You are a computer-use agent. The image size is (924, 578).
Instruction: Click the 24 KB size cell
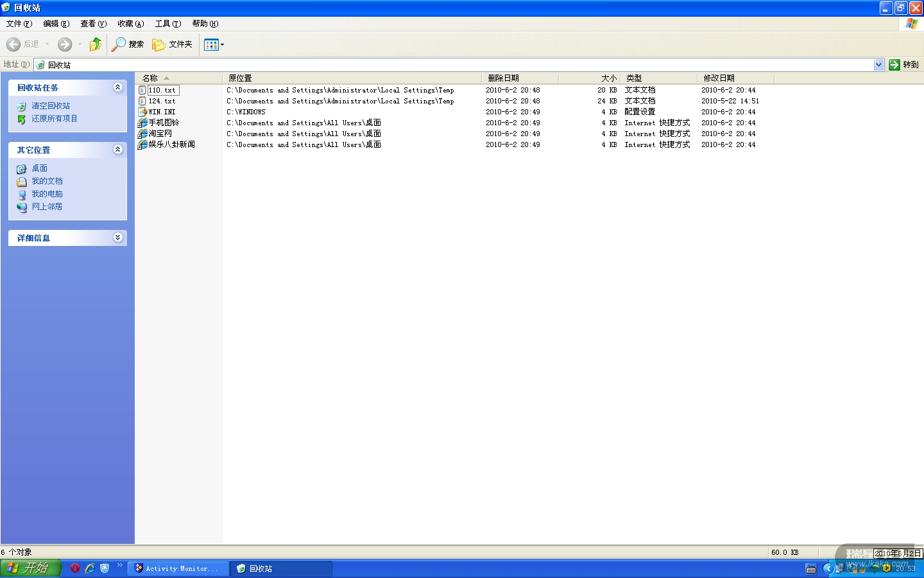pyautogui.click(x=607, y=101)
